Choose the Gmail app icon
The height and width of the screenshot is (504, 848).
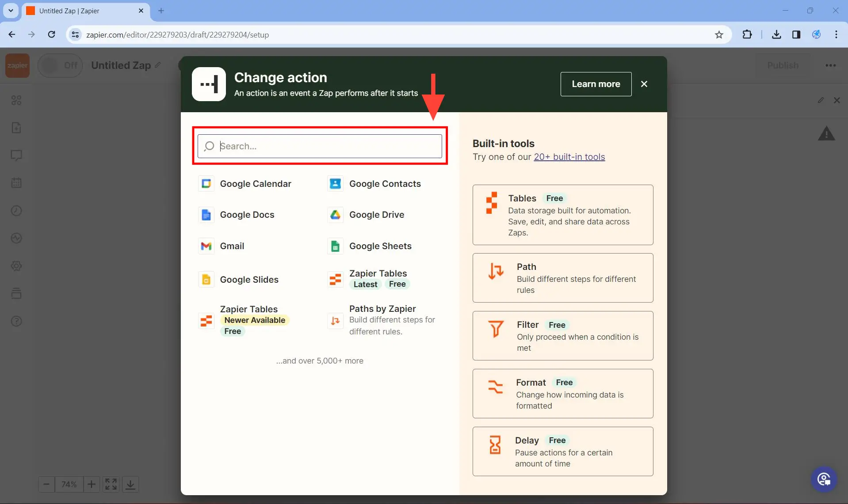[x=206, y=246]
